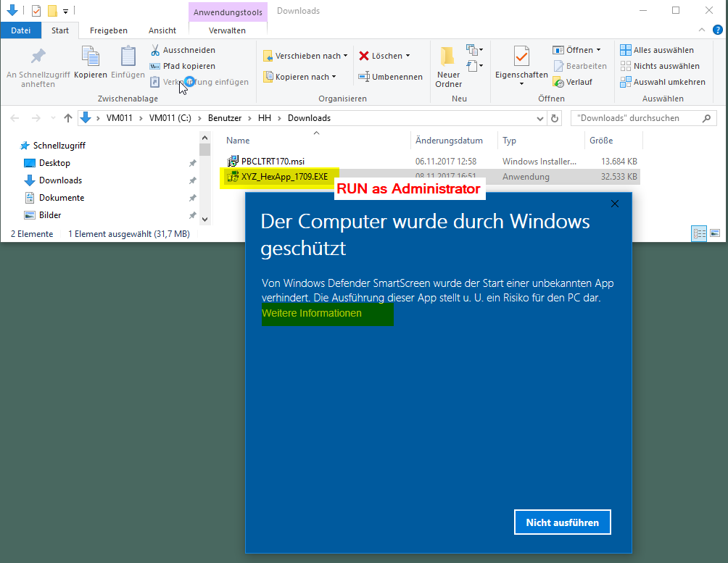Expand the Kopieren nach dropdown

334,77
